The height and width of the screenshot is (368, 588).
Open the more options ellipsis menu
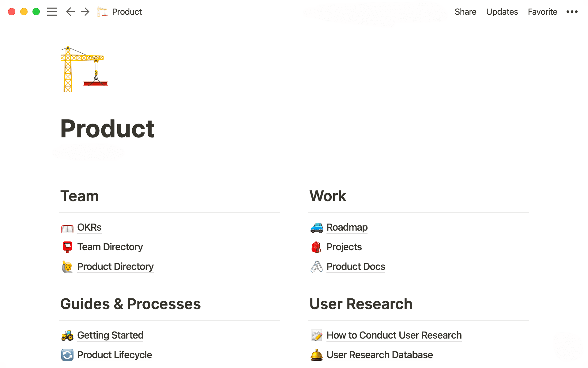pyautogui.click(x=572, y=12)
